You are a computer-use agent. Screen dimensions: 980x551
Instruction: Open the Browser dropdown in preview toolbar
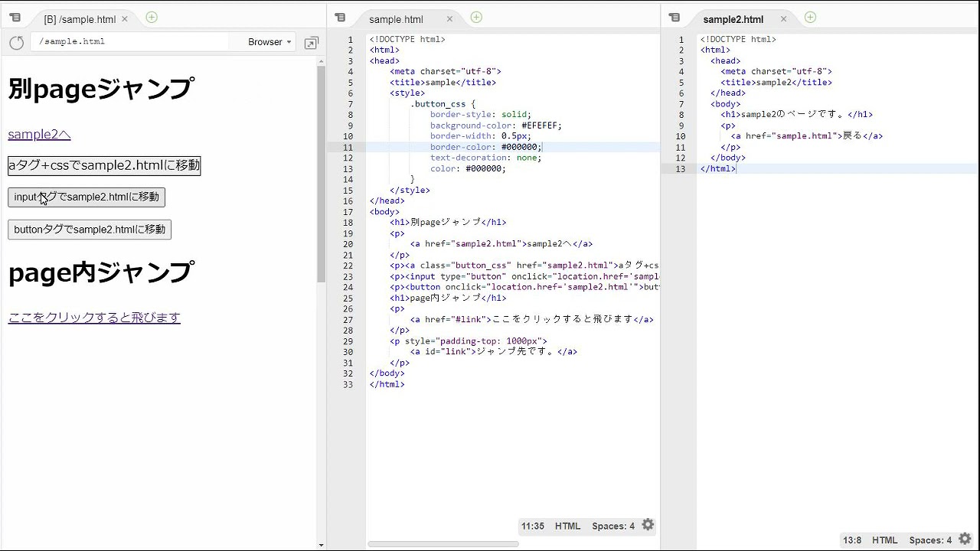[269, 42]
